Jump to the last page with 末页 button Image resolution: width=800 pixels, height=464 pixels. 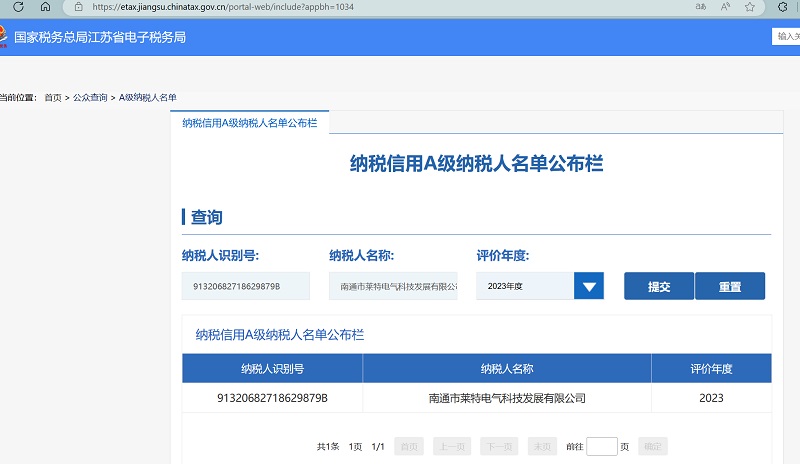pyautogui.click(x=542, y=447)
